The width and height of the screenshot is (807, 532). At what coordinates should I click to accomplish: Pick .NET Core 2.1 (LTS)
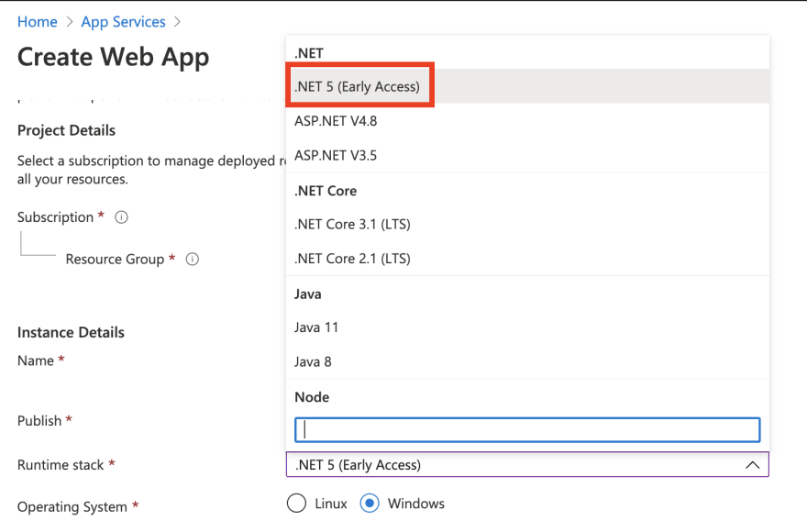pyautogui.click(x=527, y=259)
